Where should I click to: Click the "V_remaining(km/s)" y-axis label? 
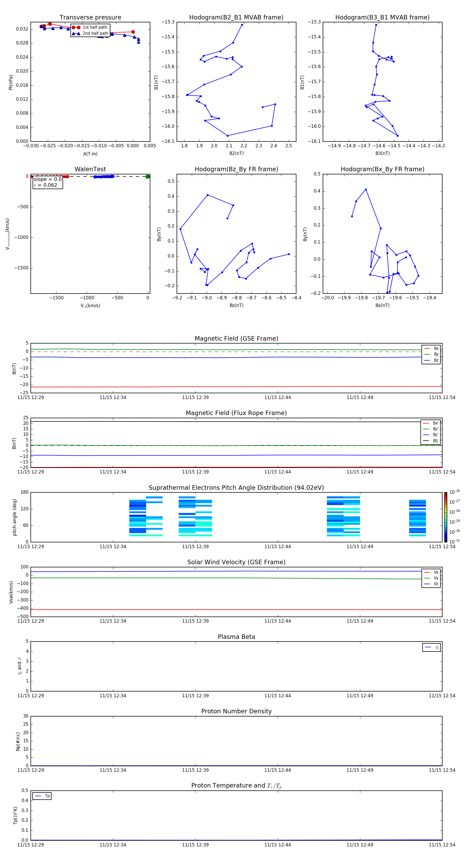(x=7, y=234)
